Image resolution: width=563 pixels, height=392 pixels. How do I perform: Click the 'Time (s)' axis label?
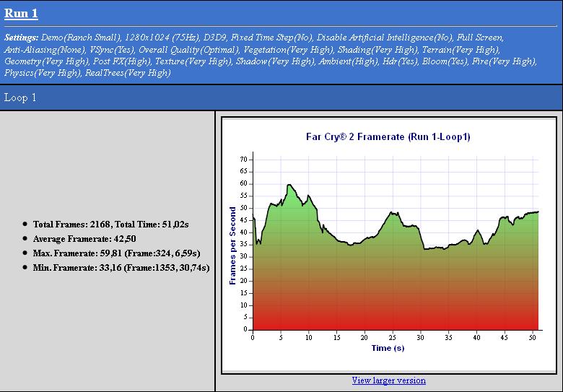coord(388,348)
